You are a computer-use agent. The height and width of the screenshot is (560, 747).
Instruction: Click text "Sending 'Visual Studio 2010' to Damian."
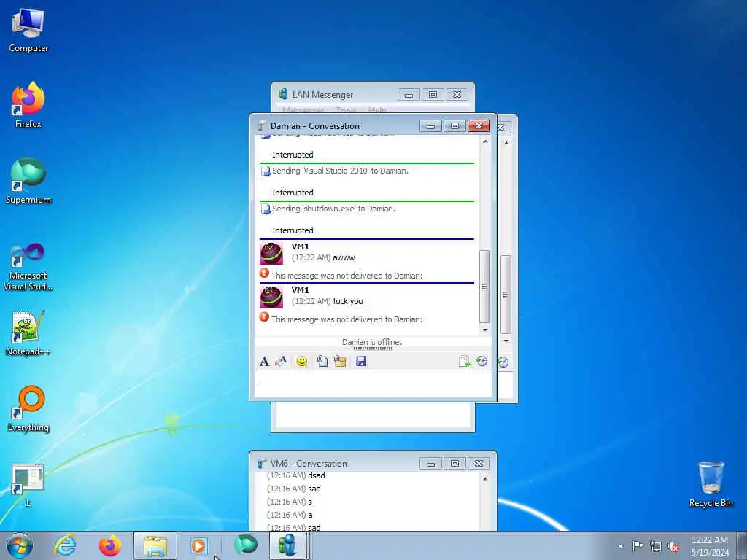[340, 171]
